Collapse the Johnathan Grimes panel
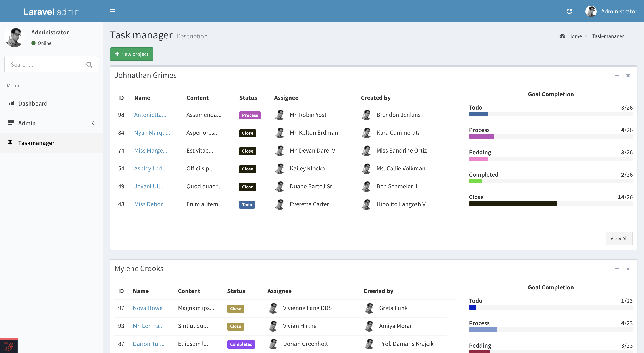The image size is (644, 353). 617,75
